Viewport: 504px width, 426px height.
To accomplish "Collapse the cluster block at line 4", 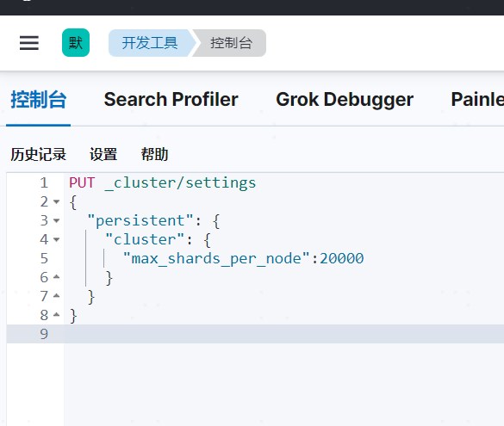I will pyautogui.click(x=57, y=239).
